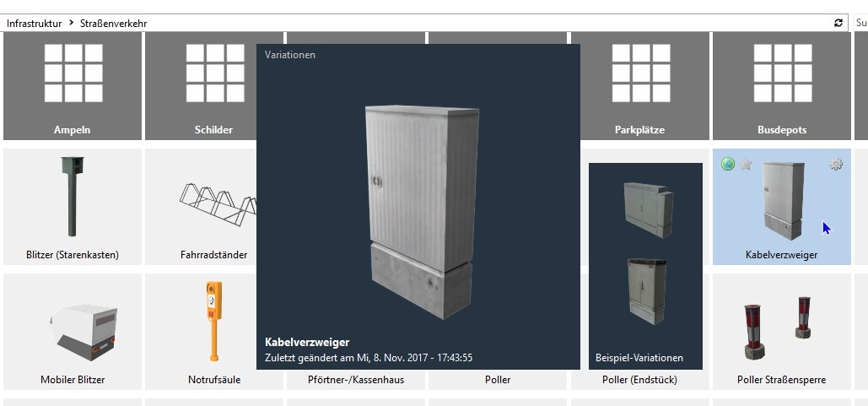868x406 pixels.
Task: Pick the lower cabinet example variation
Action: point(646,291)
